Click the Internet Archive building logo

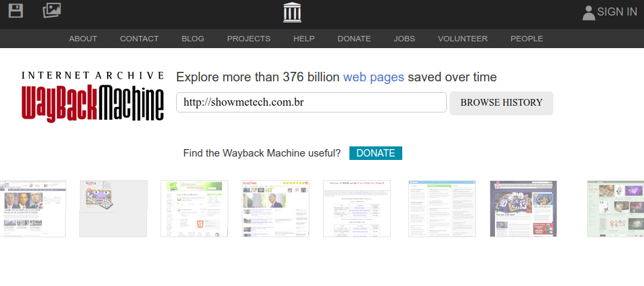293,12
